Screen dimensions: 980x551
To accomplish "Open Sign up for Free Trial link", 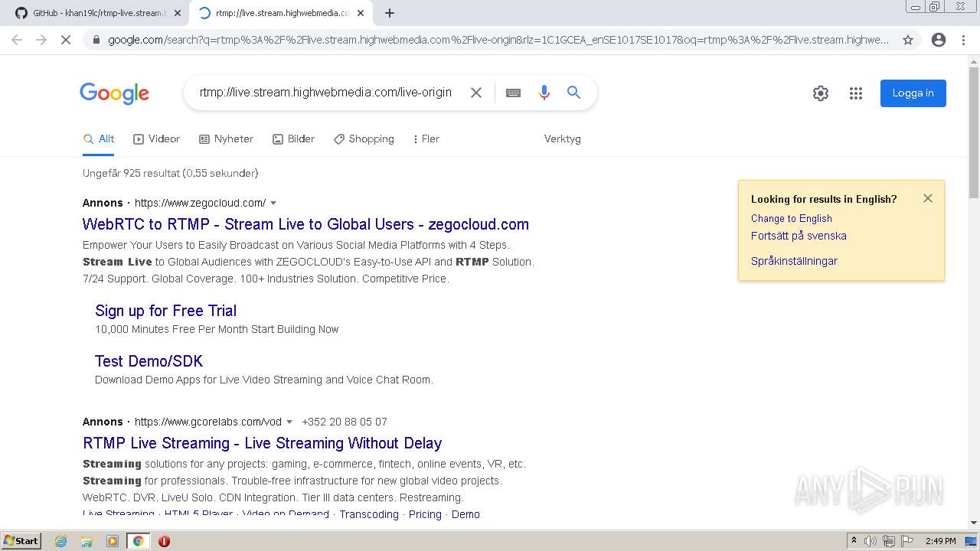I will (x=165, y=311).
